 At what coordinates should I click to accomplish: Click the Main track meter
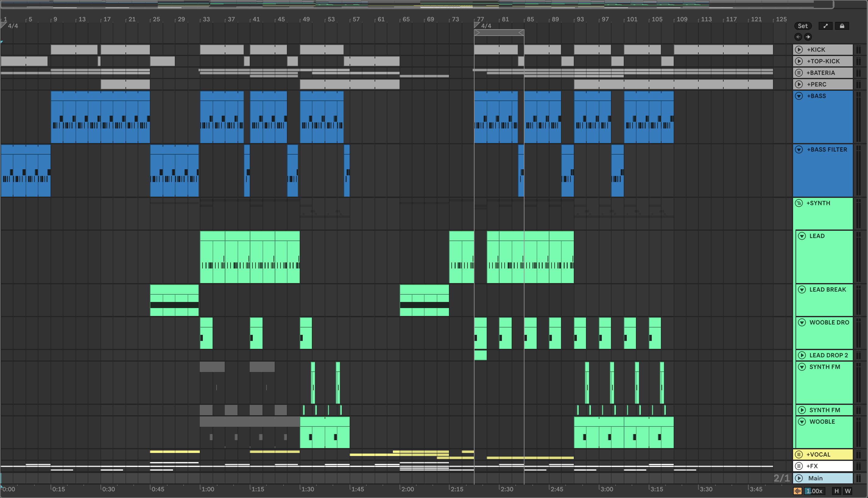(x=858, y=478)
